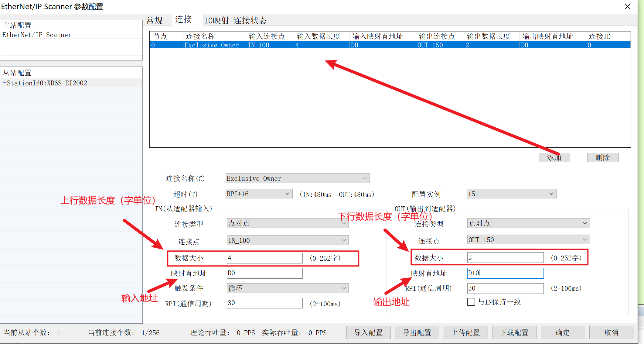Click the IN 数据大小 field containing 4
Image resolution: width=644 pixels, height=344 pixels.
point(264,258)
